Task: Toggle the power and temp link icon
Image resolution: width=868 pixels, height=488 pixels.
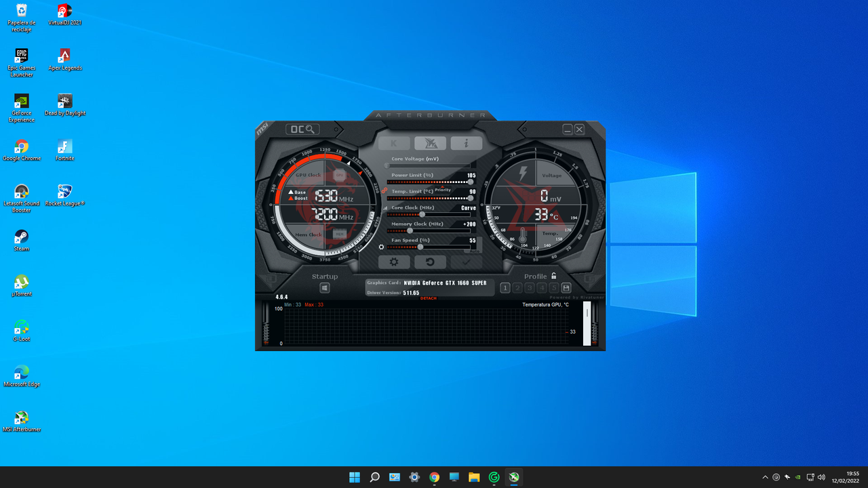Action: pos(383,190)
